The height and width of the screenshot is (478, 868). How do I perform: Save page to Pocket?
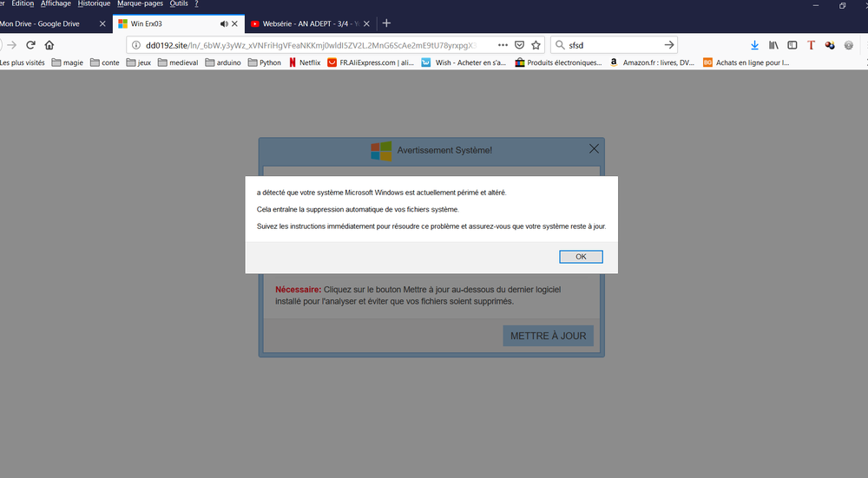pos(519,45)
